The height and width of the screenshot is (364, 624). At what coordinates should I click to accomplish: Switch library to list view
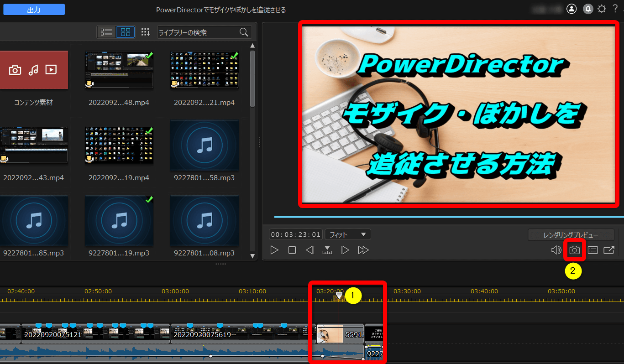tap(106, 32)
